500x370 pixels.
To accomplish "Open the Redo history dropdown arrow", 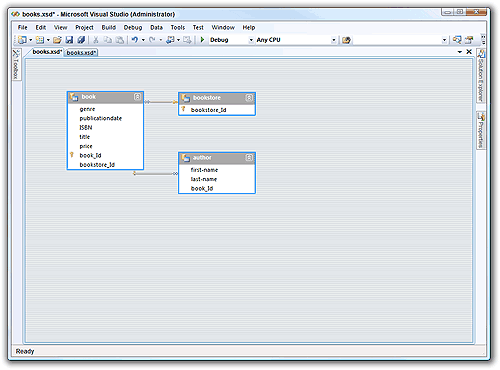I will (x=160, y=40).
